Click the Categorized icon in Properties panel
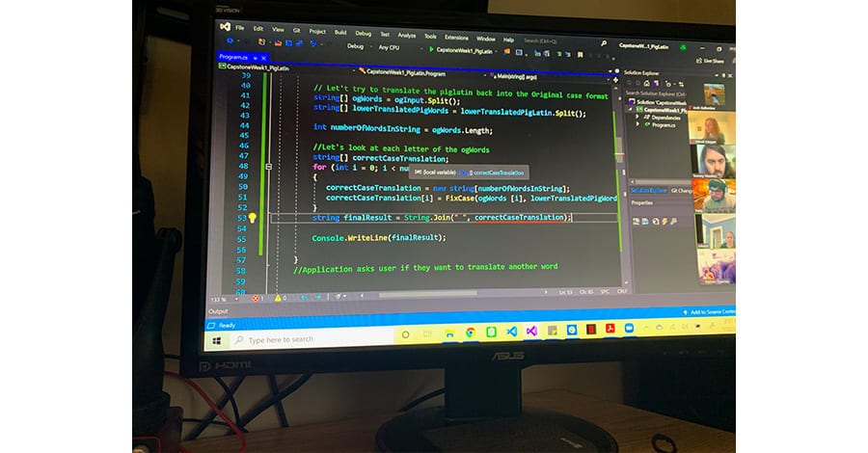The width and height of the screenshot is (868, 453). (x=637, y=222)
